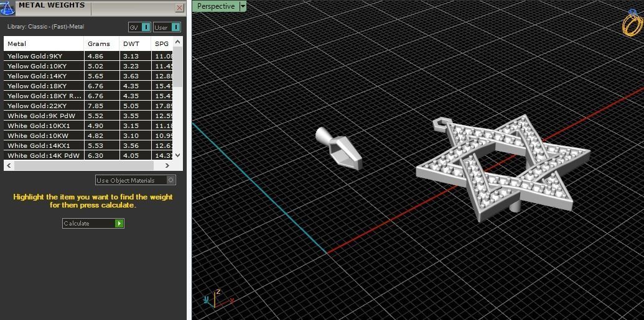Viewport: 644px width, 320px height.
Task: Close the Metal Weights panel
Action: 179,8
